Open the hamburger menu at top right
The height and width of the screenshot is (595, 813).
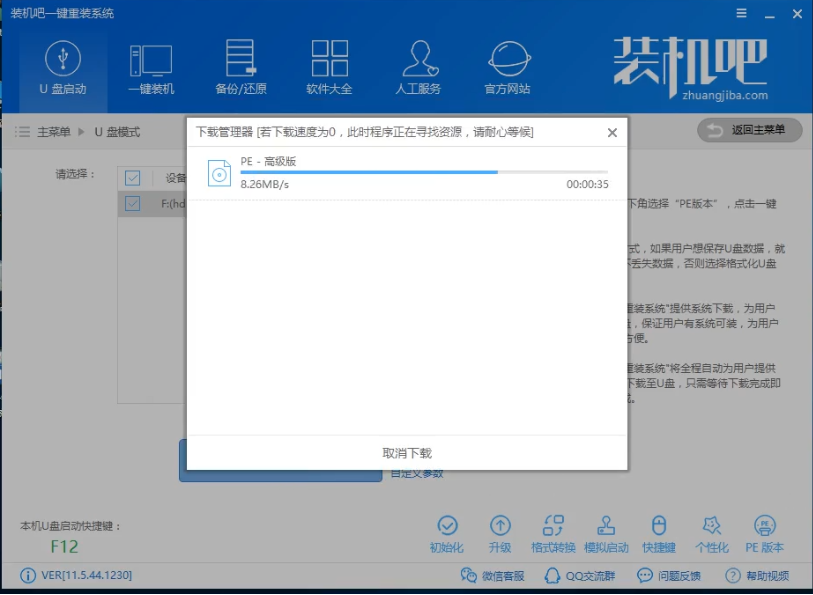(x=742, y=12)
